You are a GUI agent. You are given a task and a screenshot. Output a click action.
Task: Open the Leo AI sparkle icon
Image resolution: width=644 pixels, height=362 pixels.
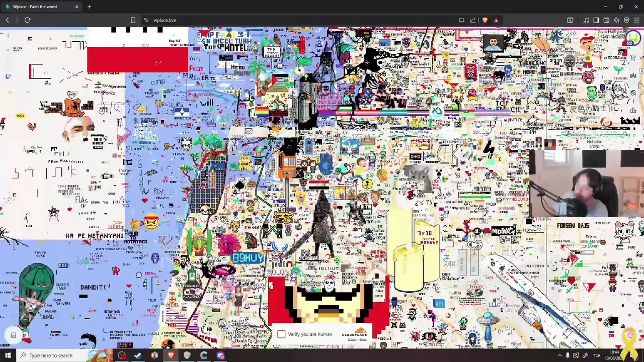click(616, 20)
